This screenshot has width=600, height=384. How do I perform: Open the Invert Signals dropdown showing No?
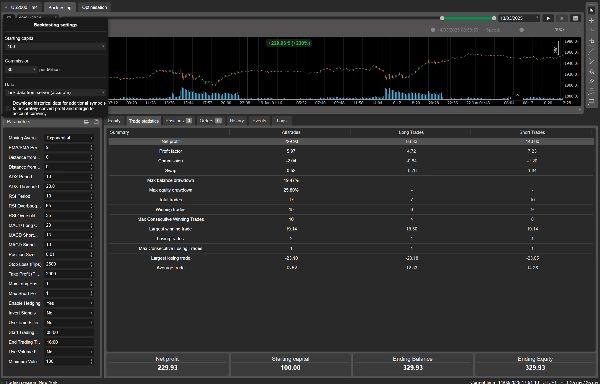69,313
